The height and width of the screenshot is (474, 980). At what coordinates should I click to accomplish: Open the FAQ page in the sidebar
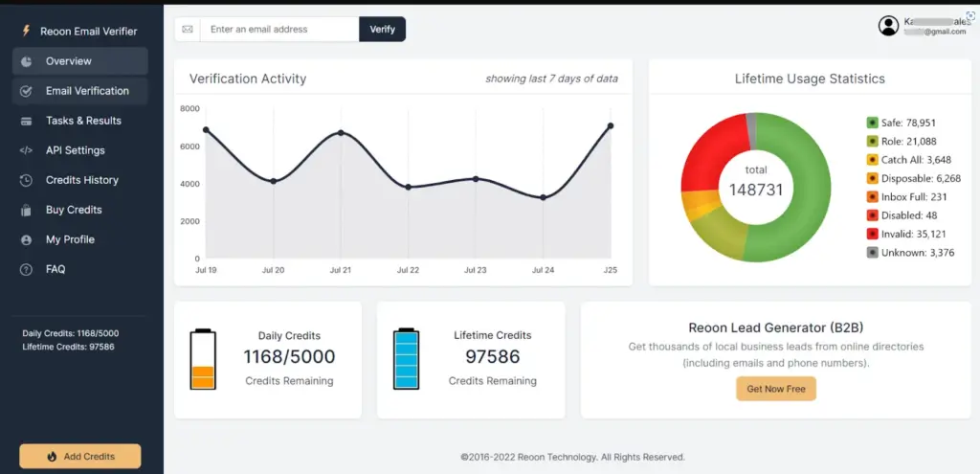point(80,269)
